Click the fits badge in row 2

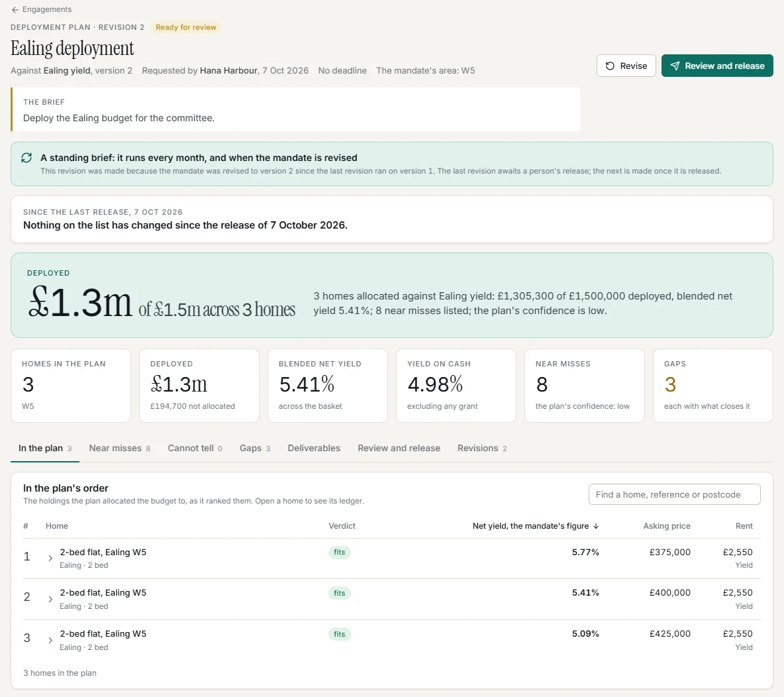[340, 594]
